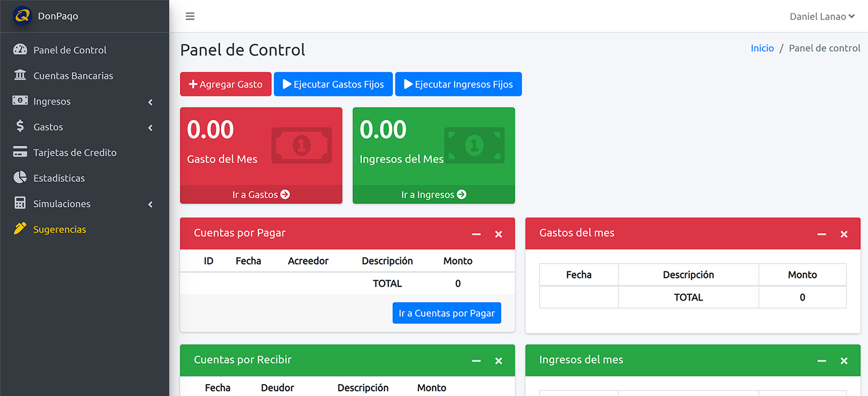Click Ejecutar Ingresos Fijos button
This screenshot has width=868, height=396.
click(x=458, y=84)
